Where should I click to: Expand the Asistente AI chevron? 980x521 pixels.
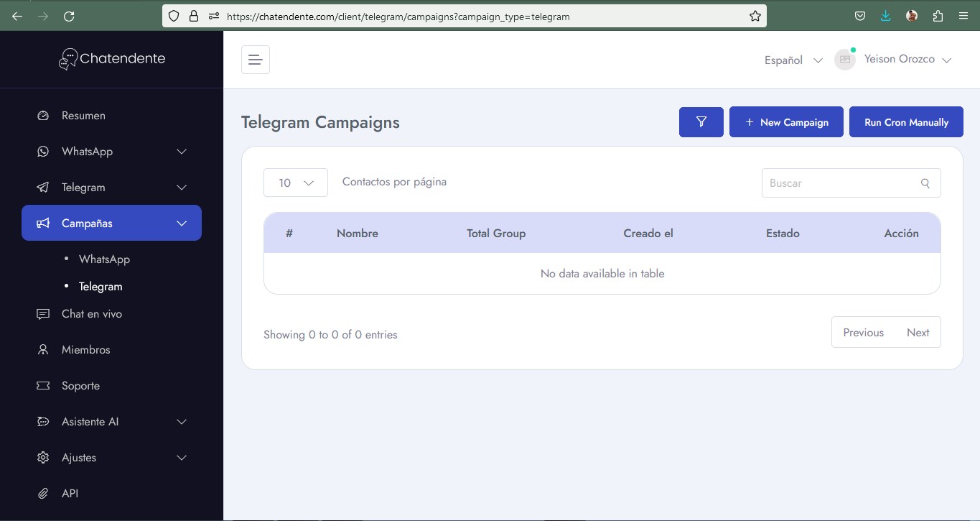(182, 422)
